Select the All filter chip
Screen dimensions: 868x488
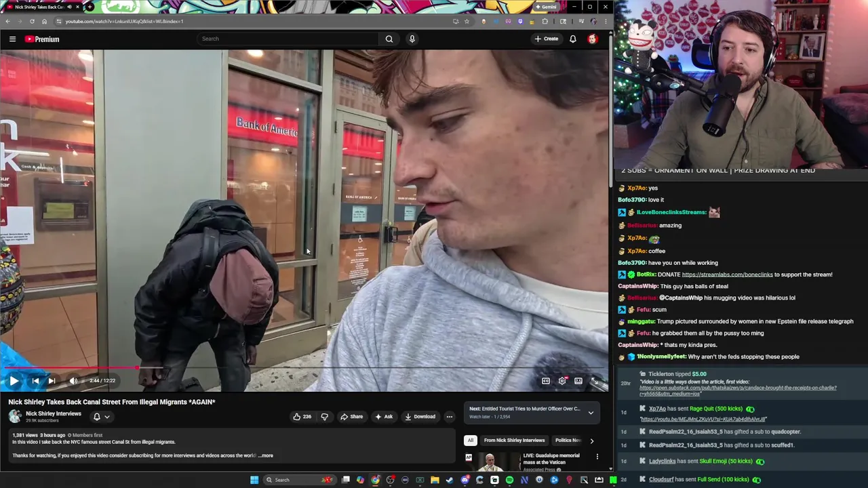point(470,441)
